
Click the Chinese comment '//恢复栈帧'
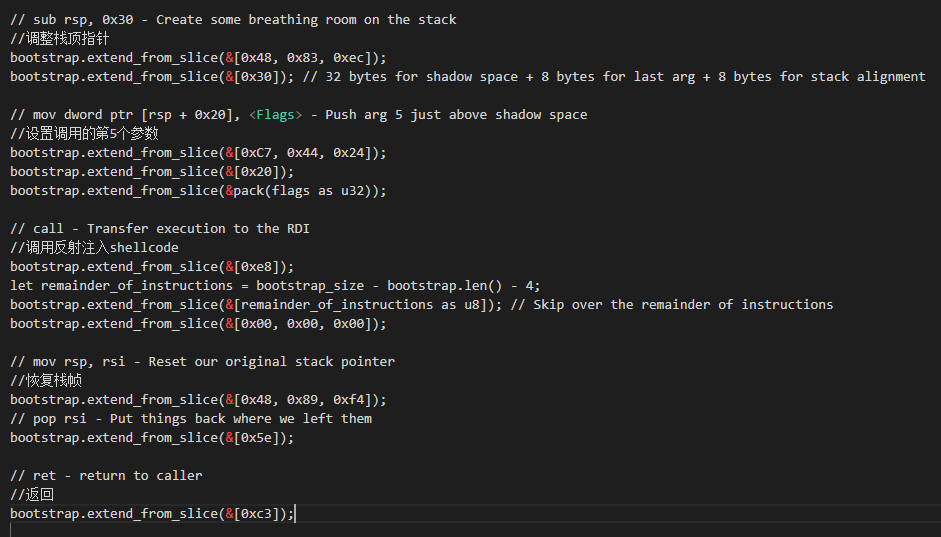pos(46,381)
